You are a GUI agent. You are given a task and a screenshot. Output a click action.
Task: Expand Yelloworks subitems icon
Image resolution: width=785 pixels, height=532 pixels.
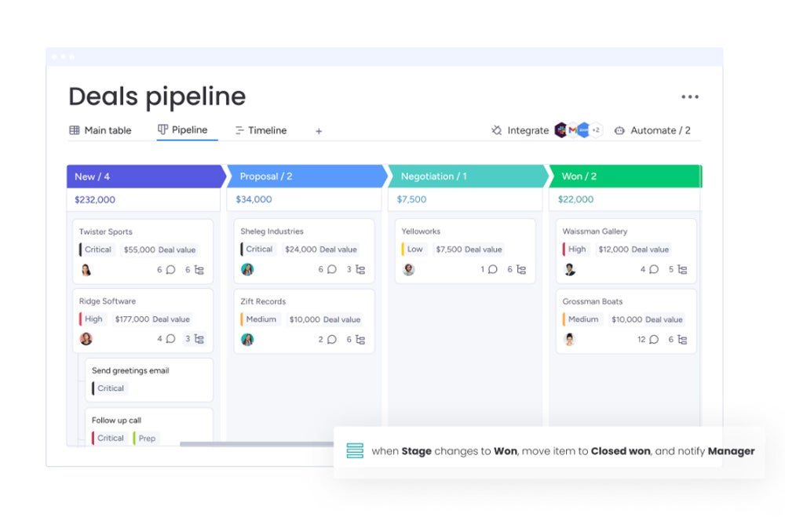522,269
